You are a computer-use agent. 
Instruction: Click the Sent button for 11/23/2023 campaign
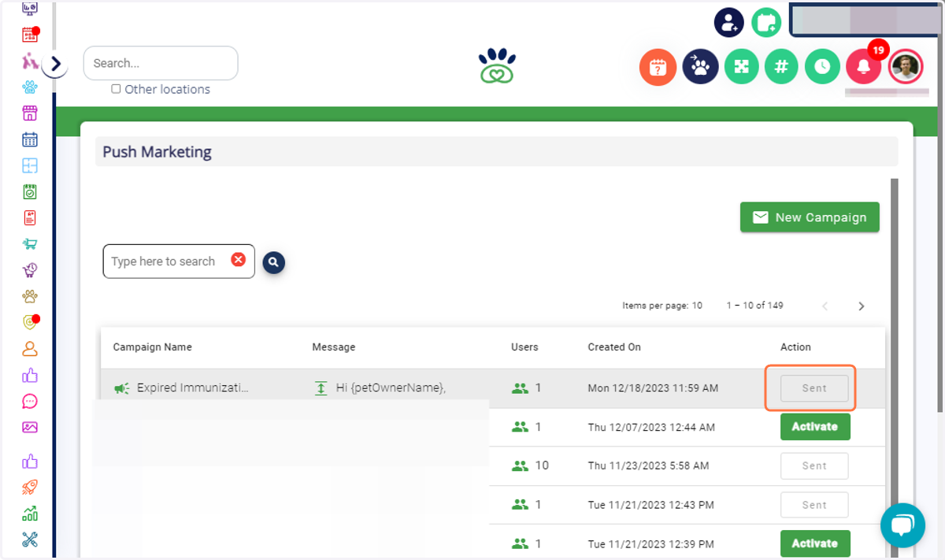pyautogui.click(x=814, y=465)
